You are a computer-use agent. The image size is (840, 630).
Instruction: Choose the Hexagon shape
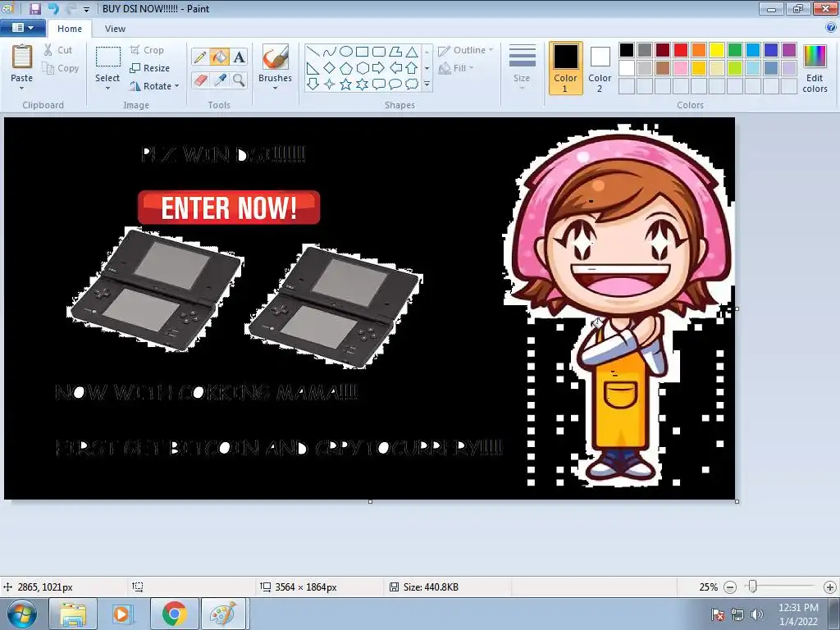(x=362, y=68)
